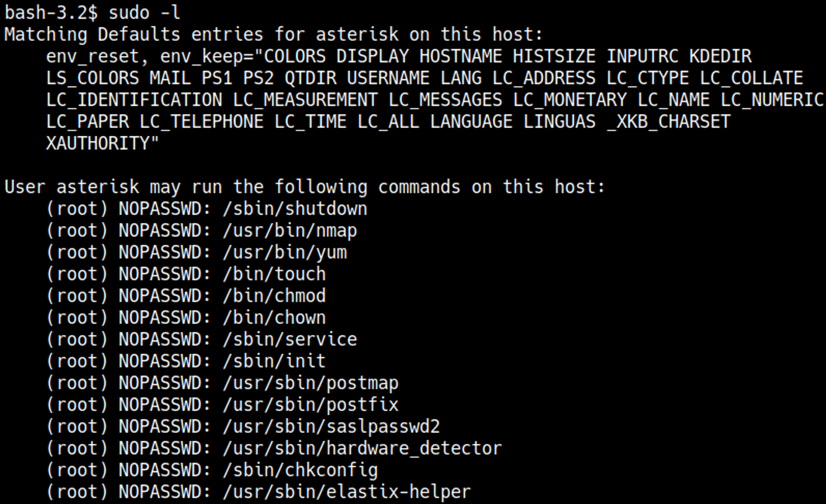Click the /usr/bin/nmap entry
Image resolution: width=826 pixels, height=504 pixels.
tap(290, 231)
